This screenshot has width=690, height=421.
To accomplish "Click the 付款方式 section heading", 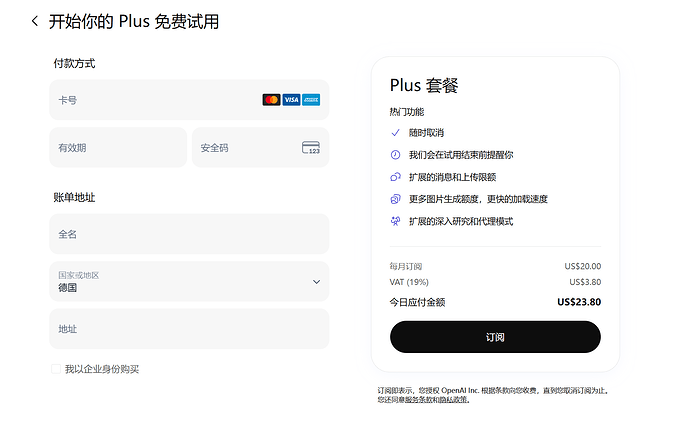I will 74,63.
